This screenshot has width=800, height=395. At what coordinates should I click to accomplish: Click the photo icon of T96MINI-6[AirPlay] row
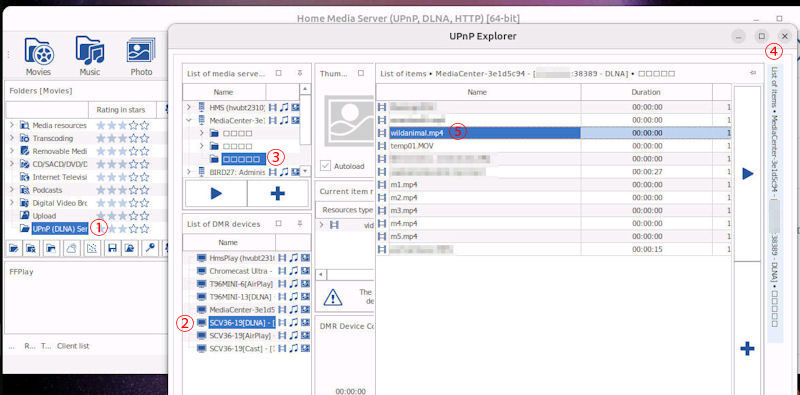pos(305,284)
